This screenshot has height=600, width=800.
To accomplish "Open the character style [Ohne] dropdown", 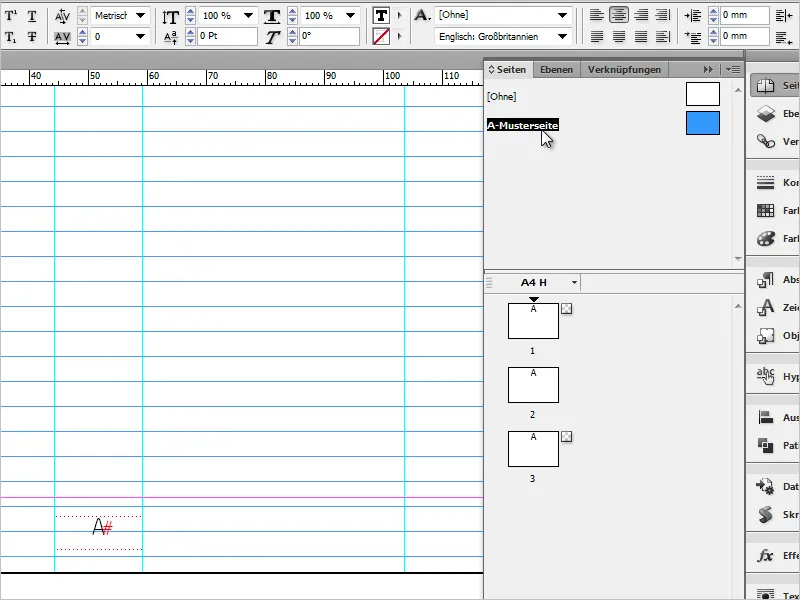I will pyautogui.click(x=562, y=15).
